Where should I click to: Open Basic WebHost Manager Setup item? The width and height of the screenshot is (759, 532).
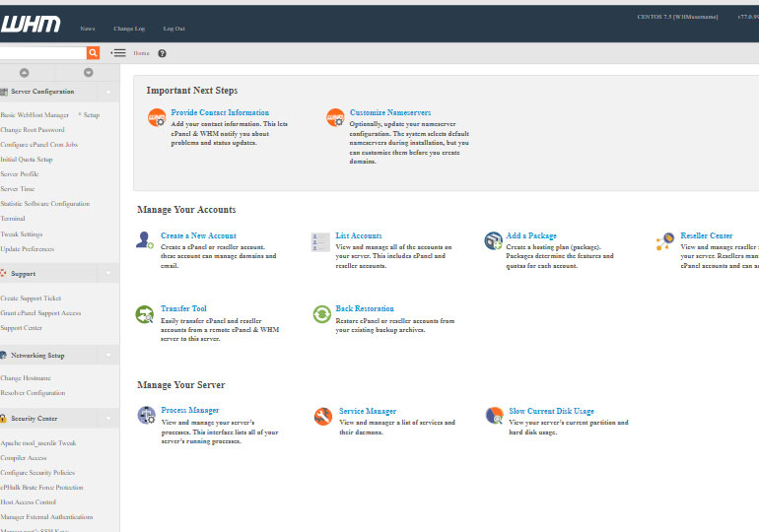50,115
